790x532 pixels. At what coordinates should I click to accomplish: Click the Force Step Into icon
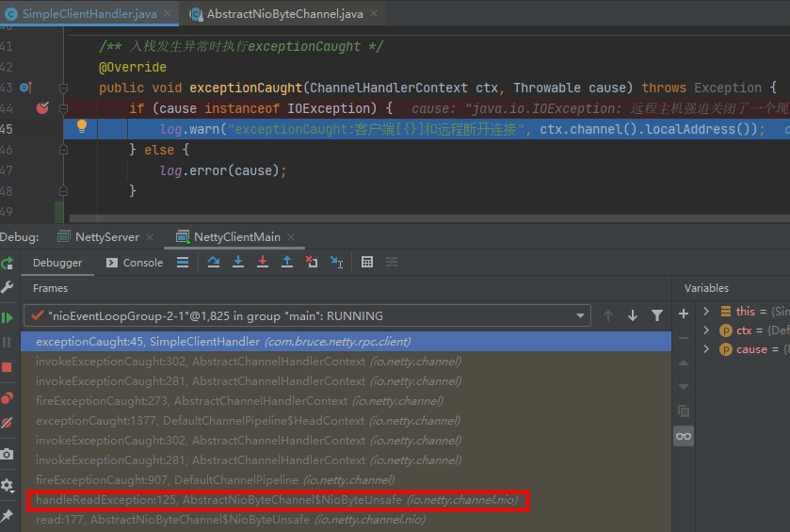(x=263, y=262)
